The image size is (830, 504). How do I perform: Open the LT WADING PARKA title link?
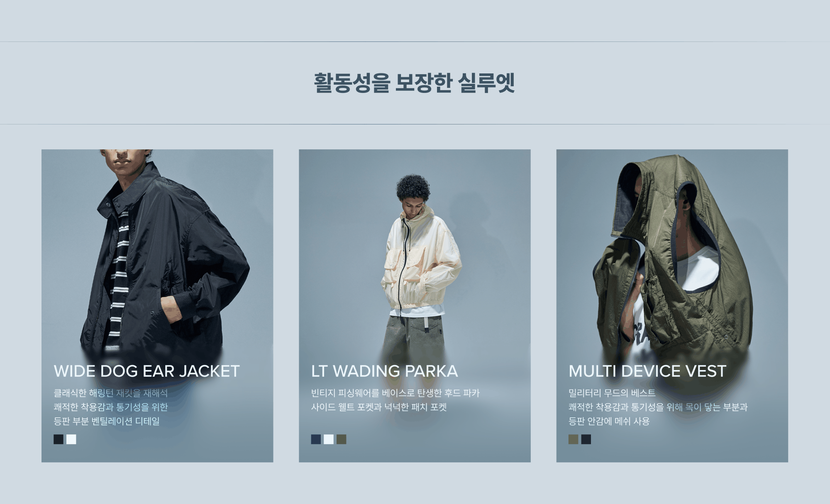385,371
